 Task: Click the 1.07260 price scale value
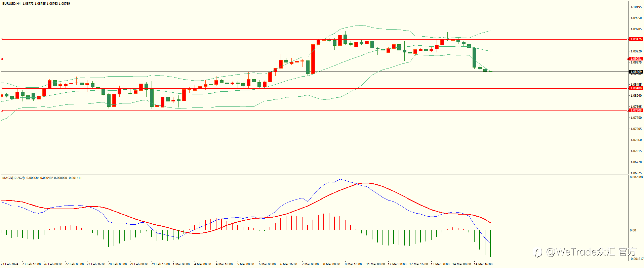(636, 140)
